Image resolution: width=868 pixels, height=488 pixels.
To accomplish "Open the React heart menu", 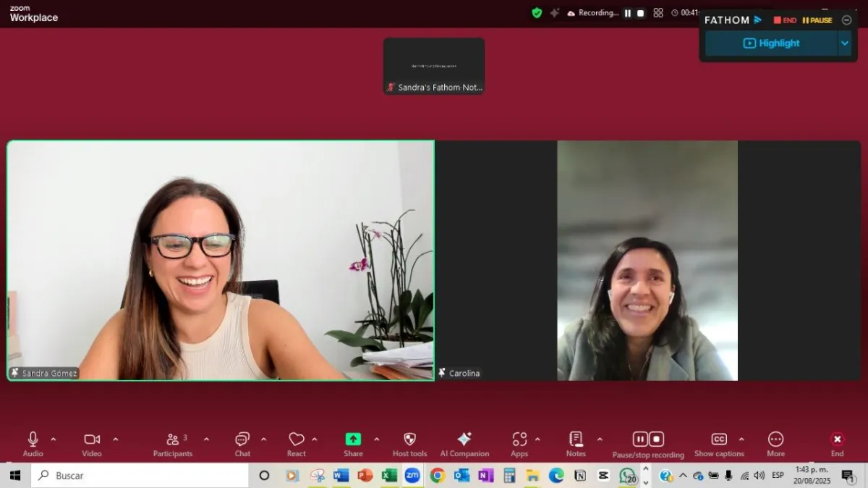I will pos(297,439).
